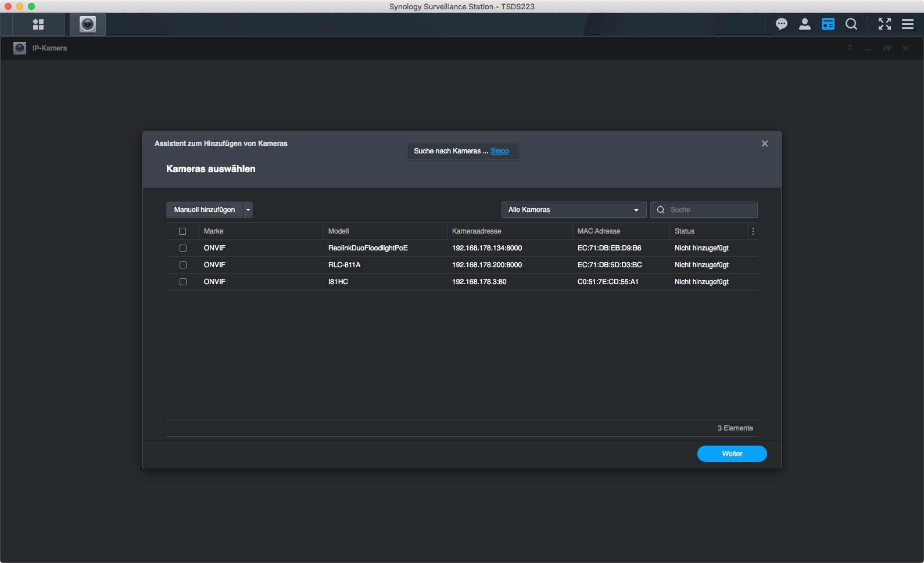Switch to the IP camera taskbar app
924x563 pixels.
[88, 24]
